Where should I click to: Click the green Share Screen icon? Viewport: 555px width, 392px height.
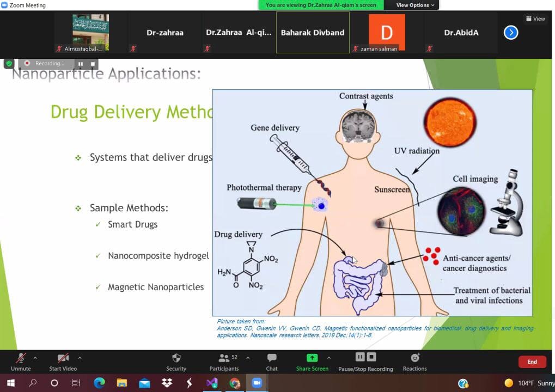click(312, 358)
